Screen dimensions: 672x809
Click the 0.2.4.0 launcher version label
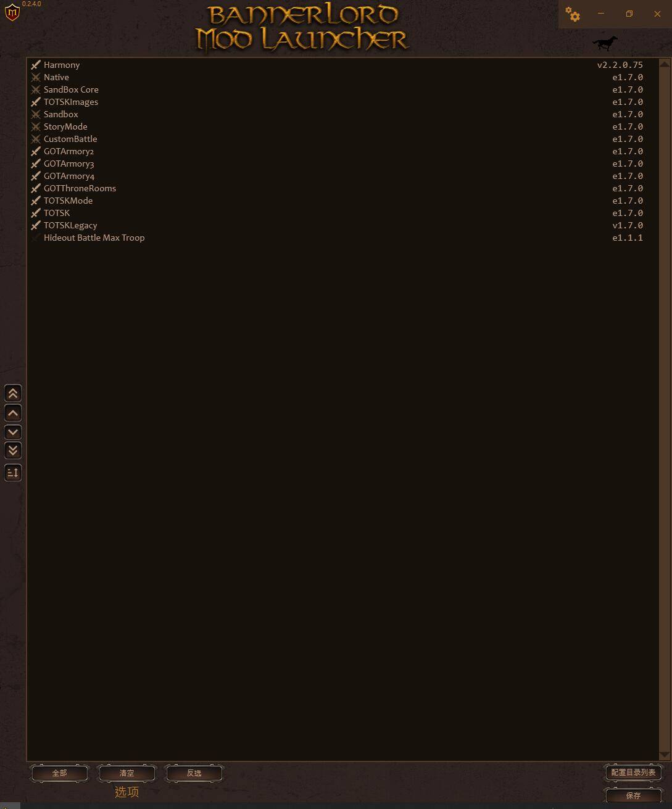pos(31,4)
